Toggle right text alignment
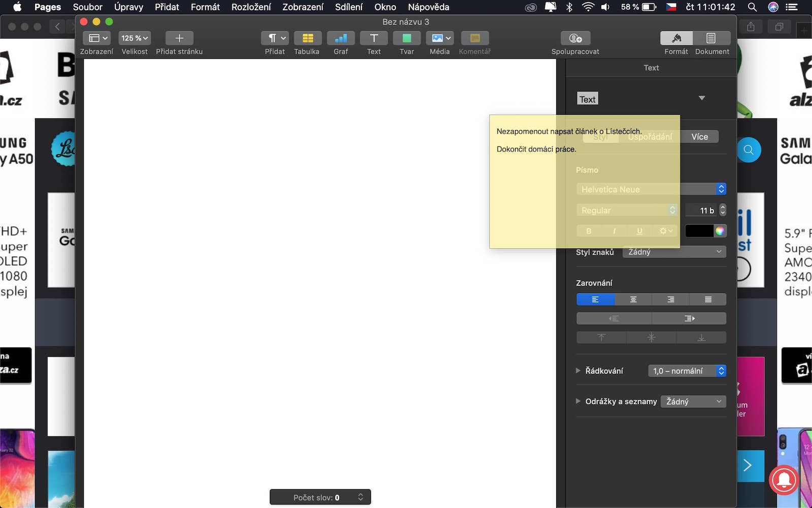Viewport: 812px width, 508px height. tap(670, 300)
